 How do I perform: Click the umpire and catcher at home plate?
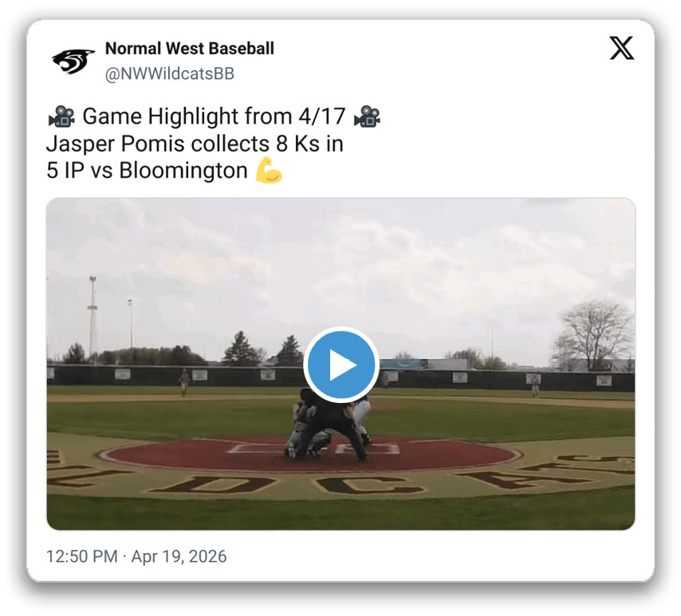pos(328,424)
